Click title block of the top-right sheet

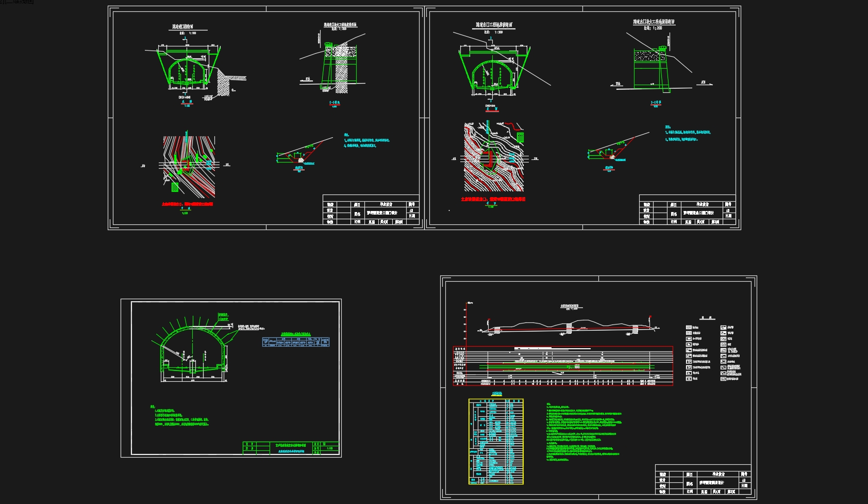coord(687,210)
